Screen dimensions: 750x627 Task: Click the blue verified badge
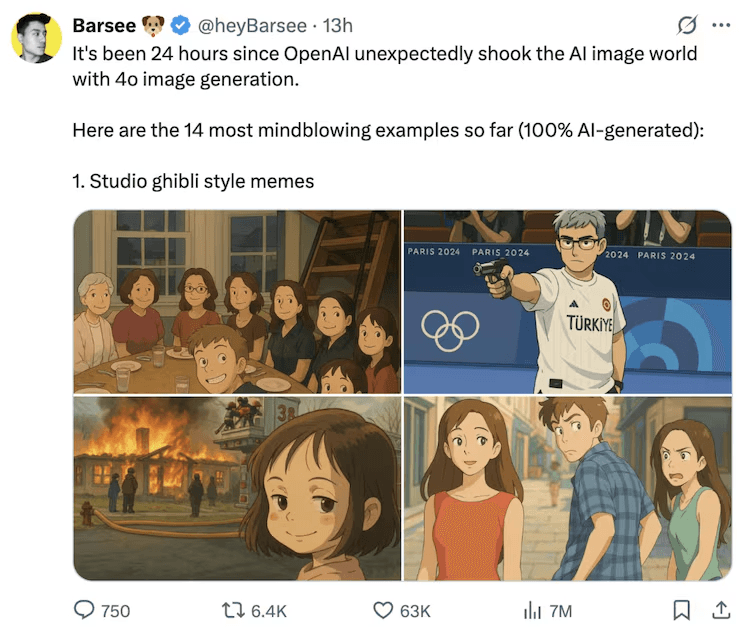180,25
